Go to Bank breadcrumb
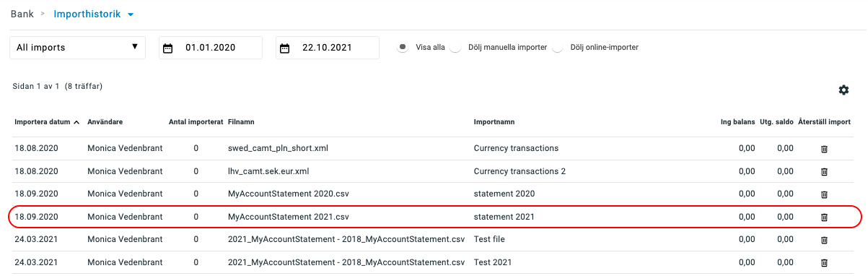 (22, 14)
